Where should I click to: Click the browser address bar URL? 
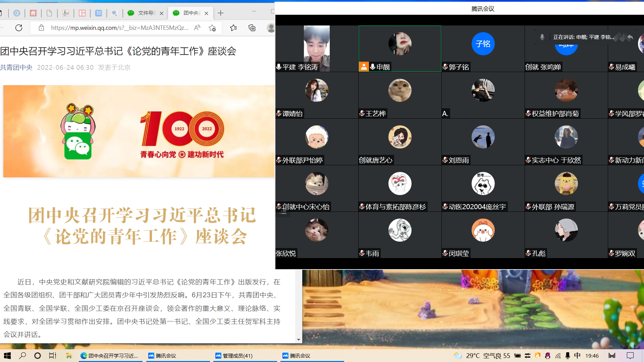[x=119, y=28]
